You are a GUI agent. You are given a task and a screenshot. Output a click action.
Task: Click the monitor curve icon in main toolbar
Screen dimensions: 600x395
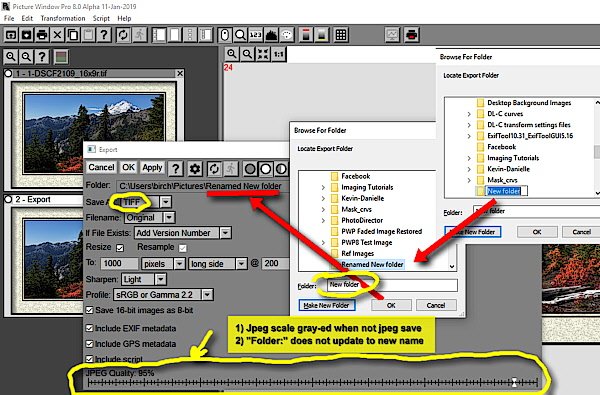pos(392,35)
